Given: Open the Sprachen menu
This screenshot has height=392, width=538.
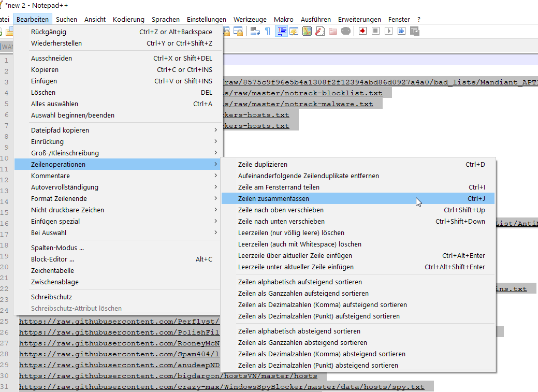Looking at the screenshot, I should pos(166,19).
